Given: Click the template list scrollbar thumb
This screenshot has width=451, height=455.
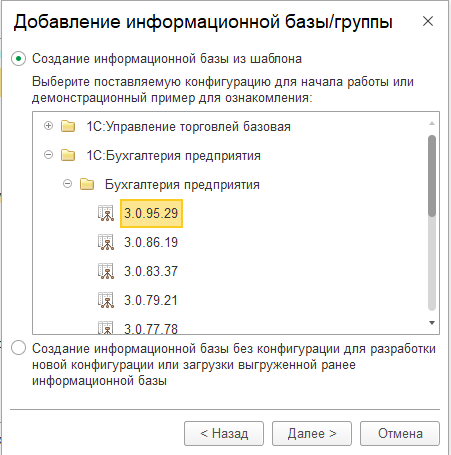Looking at the screenshot, I should tap(432, 176).
